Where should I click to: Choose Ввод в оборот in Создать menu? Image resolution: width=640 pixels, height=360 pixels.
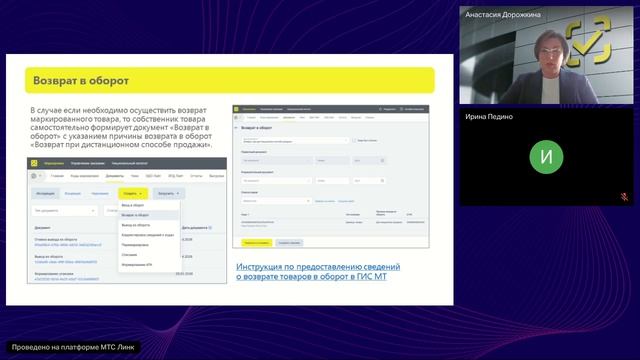(x=133, y=205)
